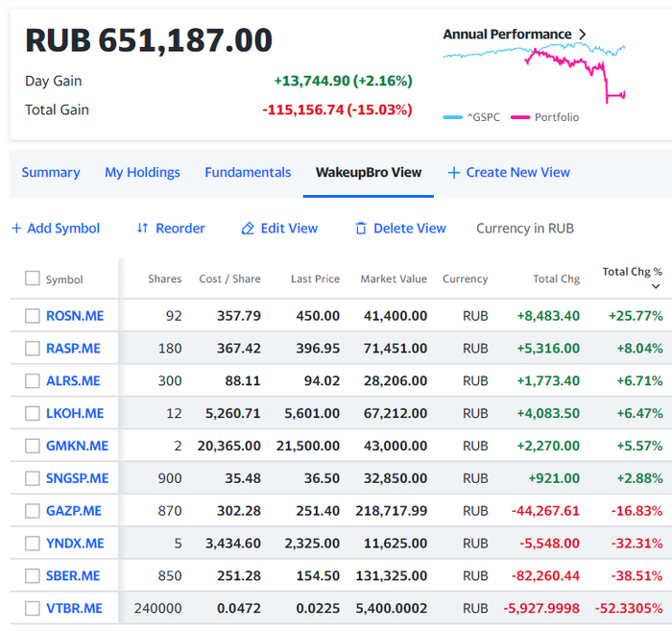Open Annual Performance chevron arrow

[582, 35]
